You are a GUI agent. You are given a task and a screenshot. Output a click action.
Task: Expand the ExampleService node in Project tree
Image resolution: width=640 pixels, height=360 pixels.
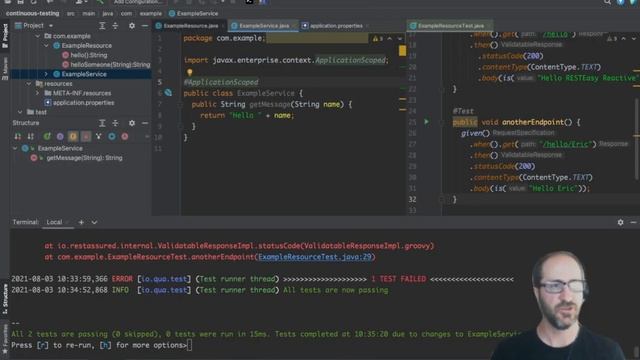(x=46, y=74)
